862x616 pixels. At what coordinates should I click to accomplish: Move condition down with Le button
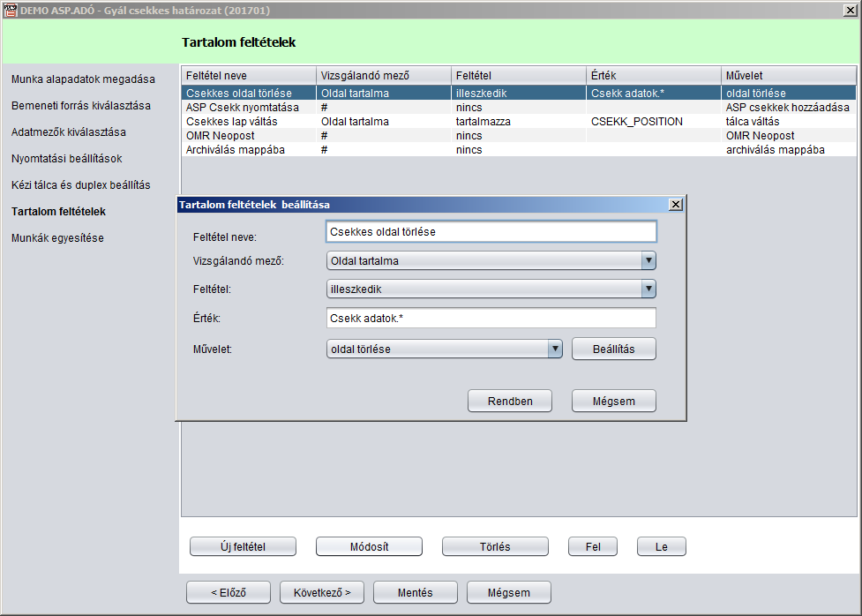[x=662, y=546]
